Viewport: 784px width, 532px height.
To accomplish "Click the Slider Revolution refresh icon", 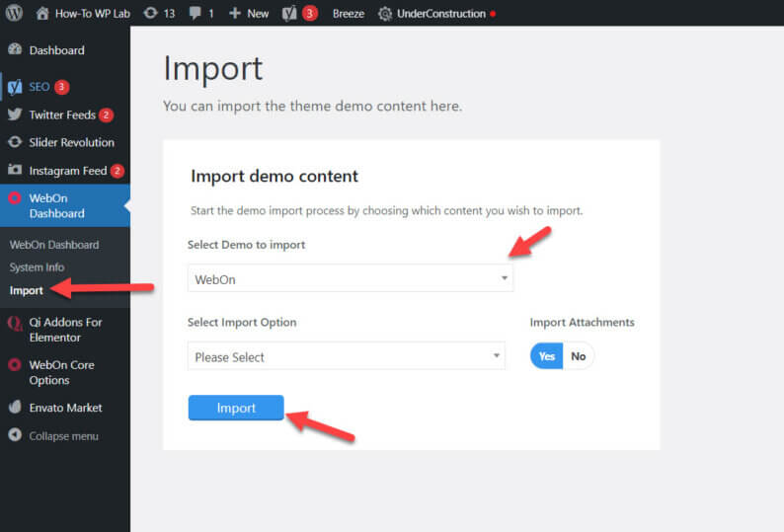I will (x=15, y=142).
